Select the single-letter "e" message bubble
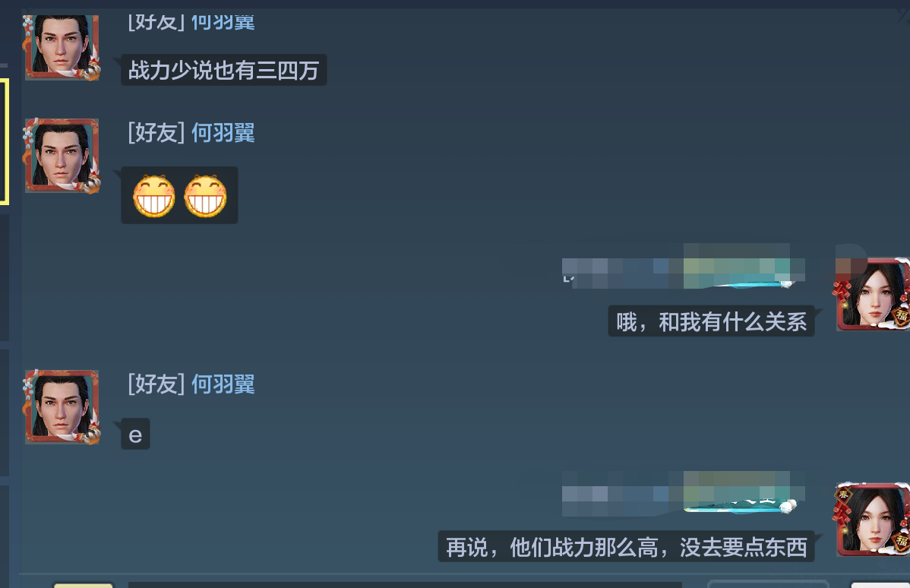The height and width of the screenshot is (588, 910). pyautogui.click(x=135, y=435)
